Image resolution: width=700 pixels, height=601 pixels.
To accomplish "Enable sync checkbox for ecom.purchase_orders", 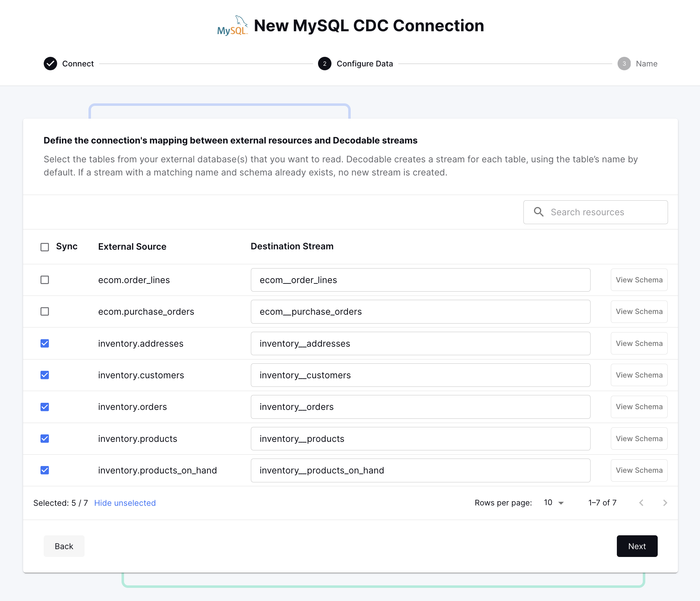I will pyautogui.click(x=45, y=312).
